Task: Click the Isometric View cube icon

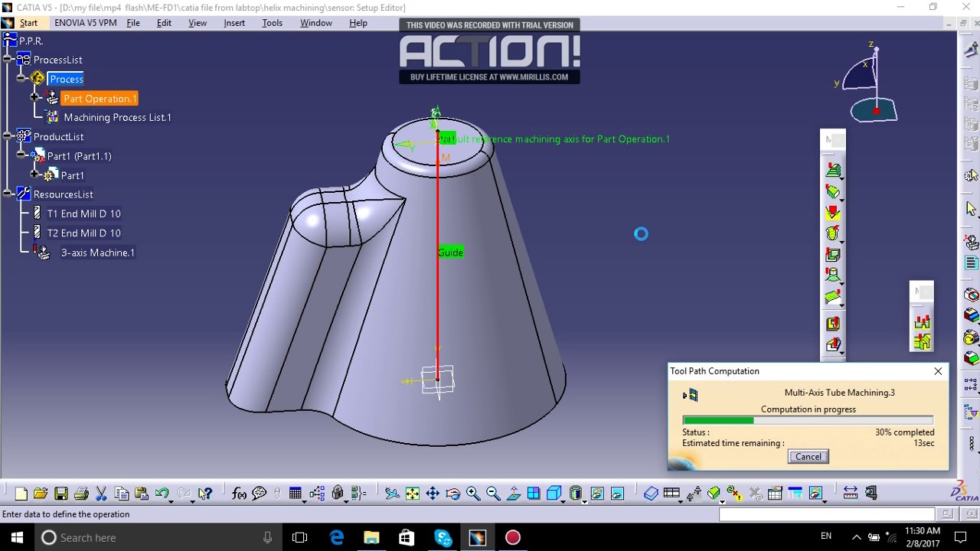Action: (554, 494)
